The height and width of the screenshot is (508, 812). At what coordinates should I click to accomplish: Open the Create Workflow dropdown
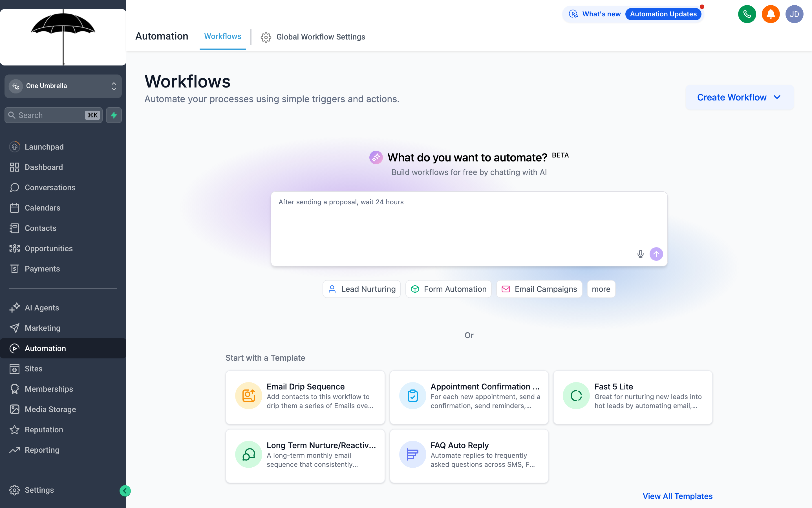click(x=739, y=97)
